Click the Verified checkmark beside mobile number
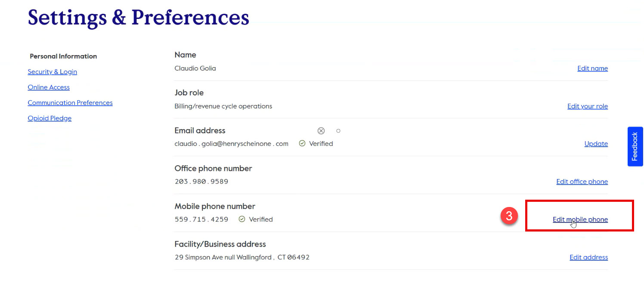Screen dimensions: 644x284 [x=241, y=219]
